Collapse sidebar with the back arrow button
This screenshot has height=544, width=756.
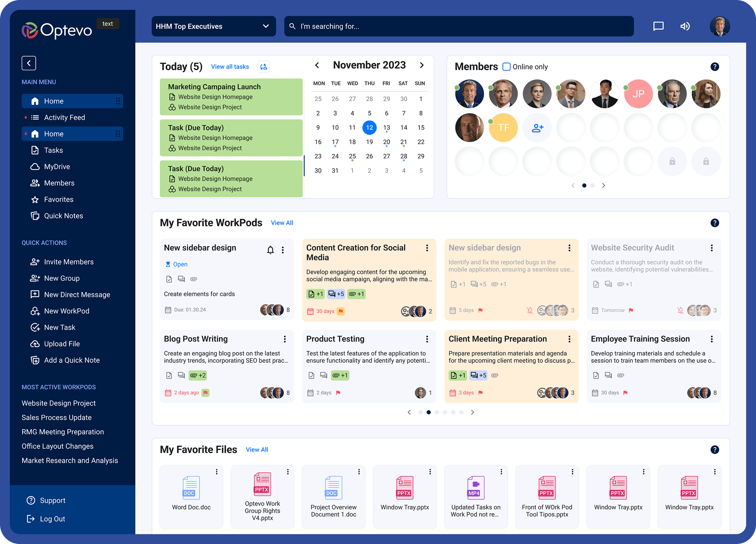(29, 63)
